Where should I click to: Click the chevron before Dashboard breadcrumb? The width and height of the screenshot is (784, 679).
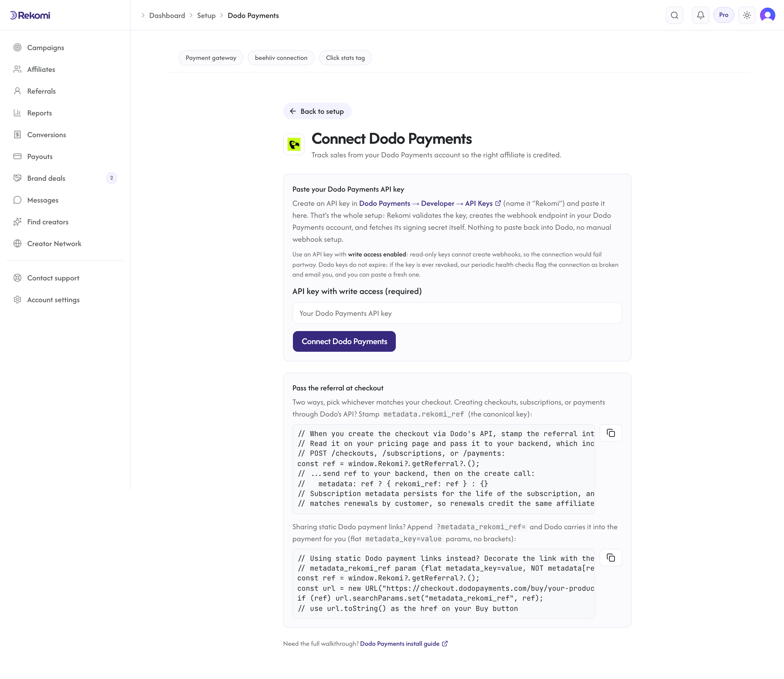coord(143,16)
